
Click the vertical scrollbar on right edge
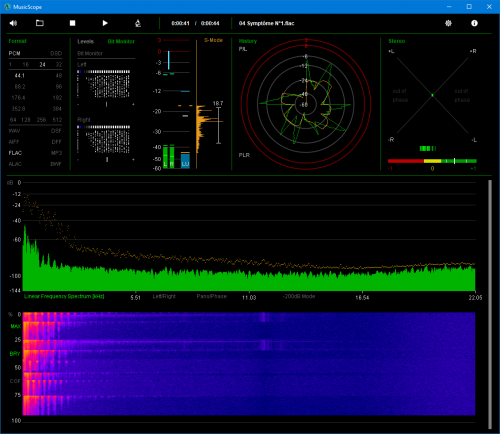click(490, 304)
